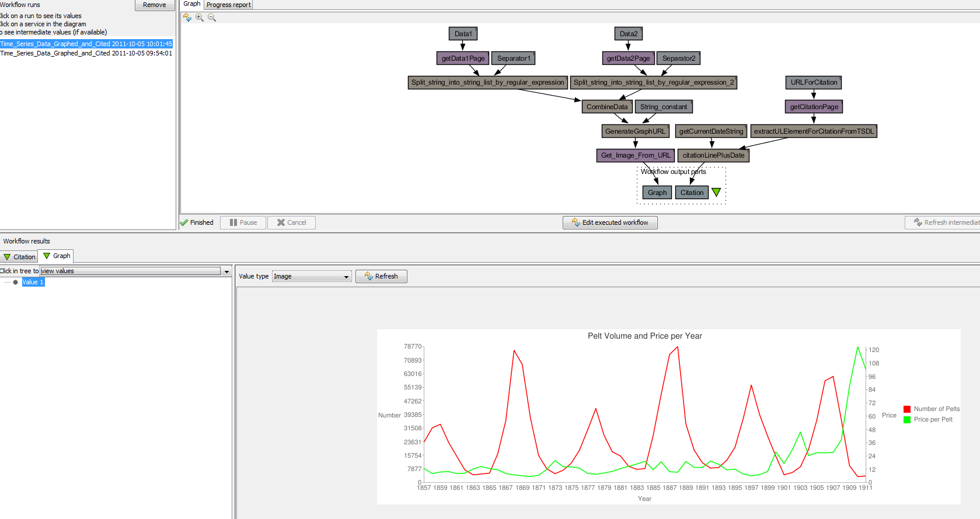Zoom out of the workflow diagram

212,18
